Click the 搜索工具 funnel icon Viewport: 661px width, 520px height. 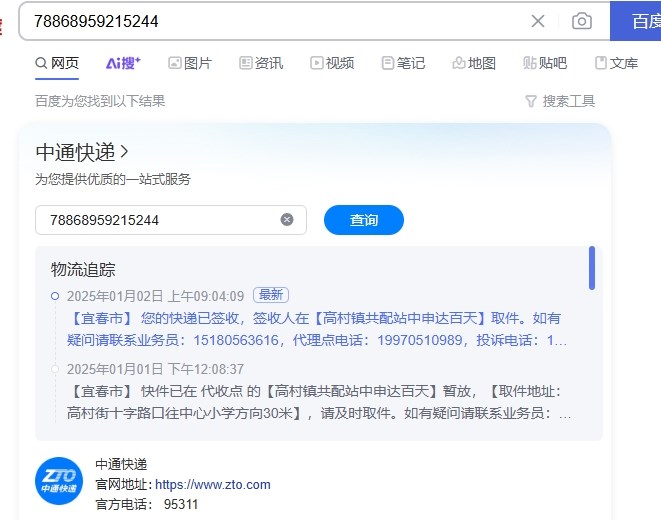tap(531, 101)
